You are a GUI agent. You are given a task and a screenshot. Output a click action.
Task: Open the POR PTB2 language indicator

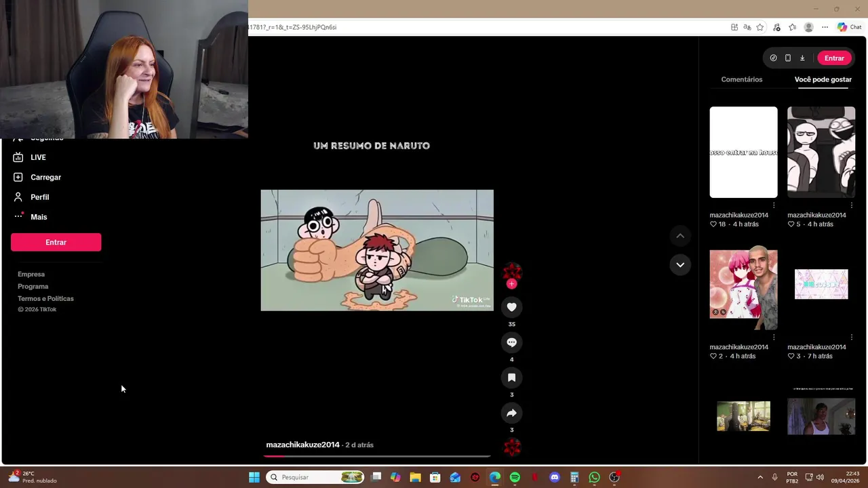click(792, 477)
